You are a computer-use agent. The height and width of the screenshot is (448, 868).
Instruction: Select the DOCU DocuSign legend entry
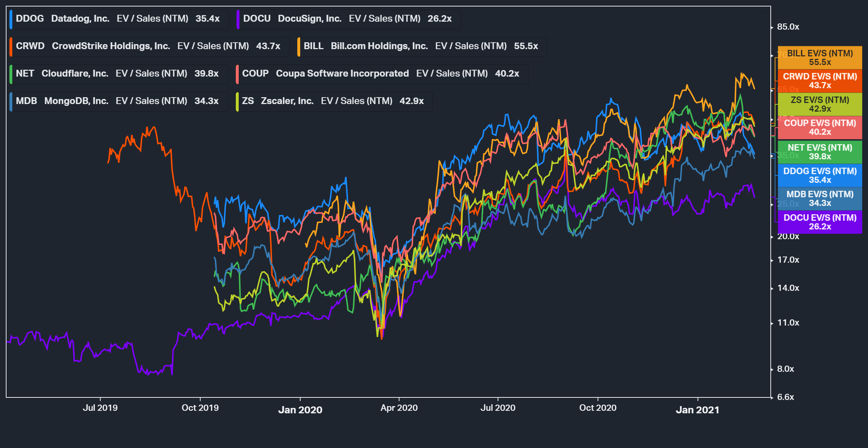(x=349, y=19)
